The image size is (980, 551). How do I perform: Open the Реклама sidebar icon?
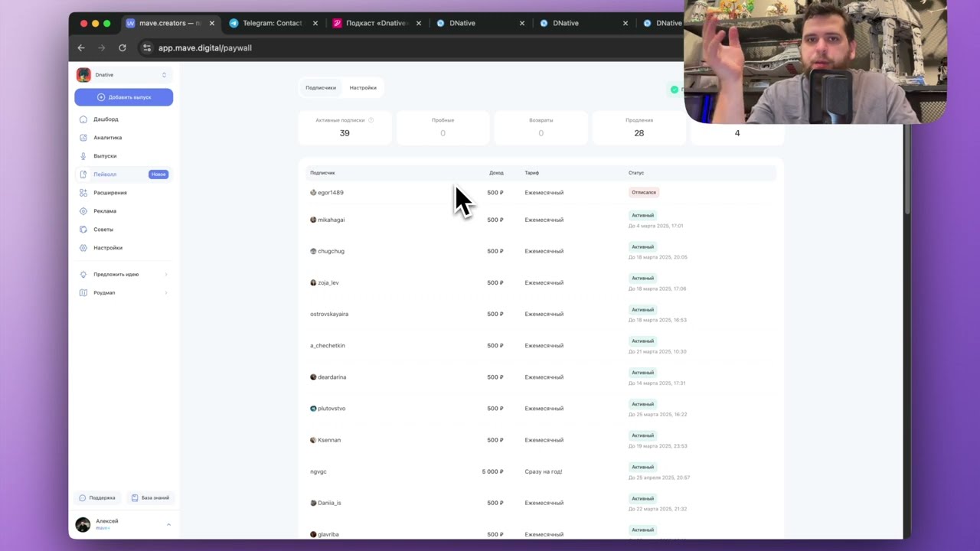(x=83, y=211)
